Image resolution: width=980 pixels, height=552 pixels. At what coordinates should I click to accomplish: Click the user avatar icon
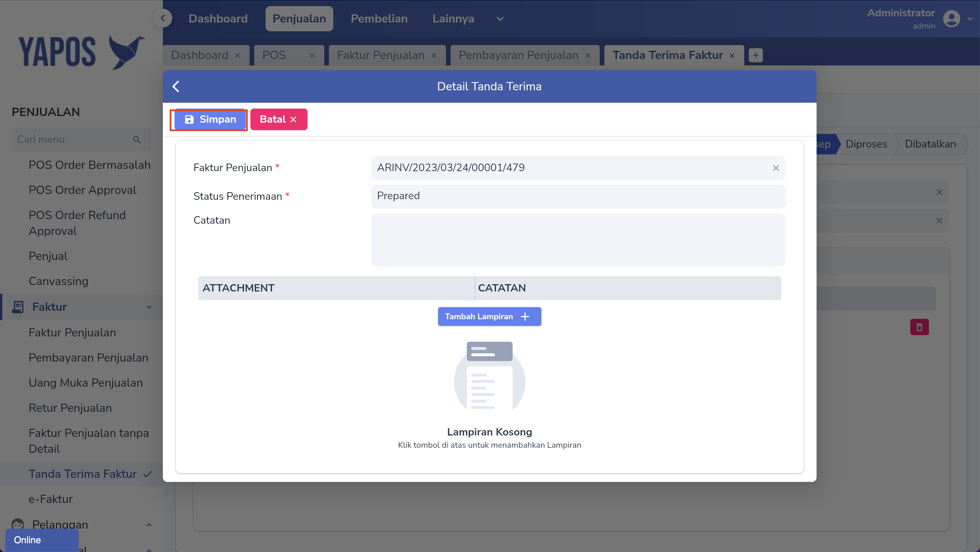pyautogui.click(x=951, y=19)
